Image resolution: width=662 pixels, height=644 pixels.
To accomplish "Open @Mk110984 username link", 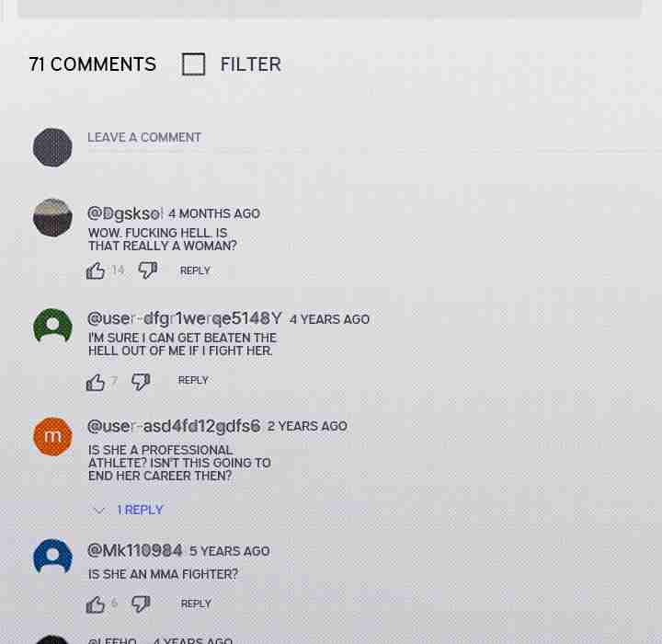I will pyautogui.click(x=134, y=550).
